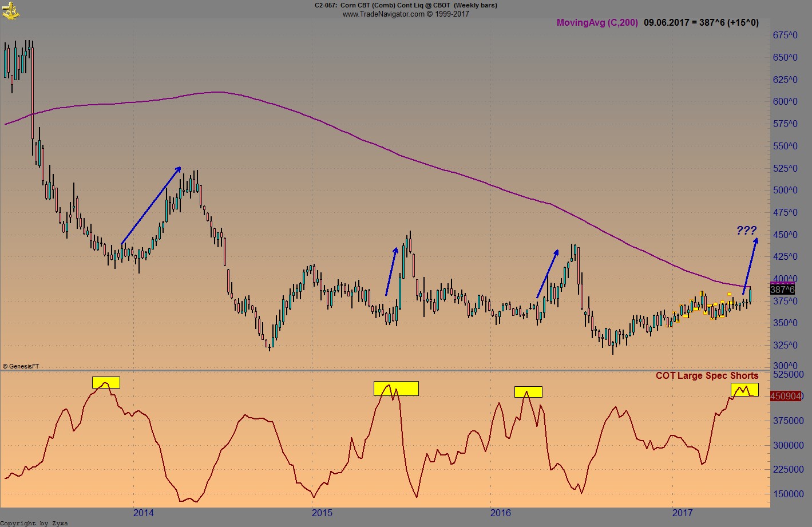The image size is (812, 527).
Task: Click the Copyright by Zyxa text
Action: (34, 523)
